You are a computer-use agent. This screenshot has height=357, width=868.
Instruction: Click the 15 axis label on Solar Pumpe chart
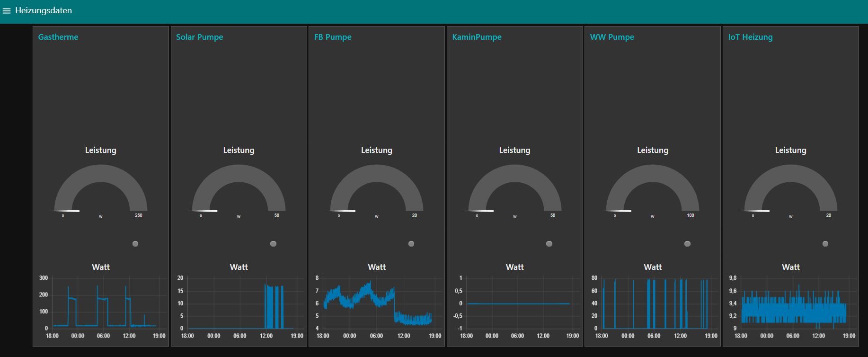click(180, 291)
